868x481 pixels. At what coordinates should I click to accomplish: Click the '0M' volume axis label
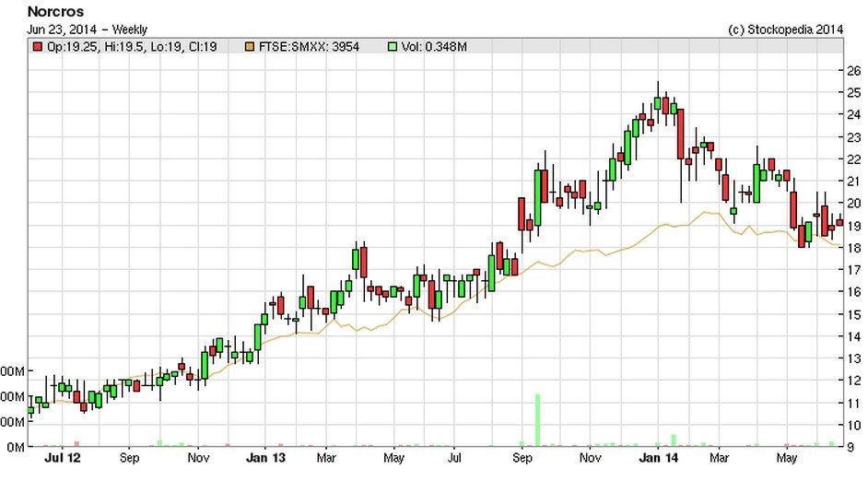pyautogui.click(x=16, y=447)
